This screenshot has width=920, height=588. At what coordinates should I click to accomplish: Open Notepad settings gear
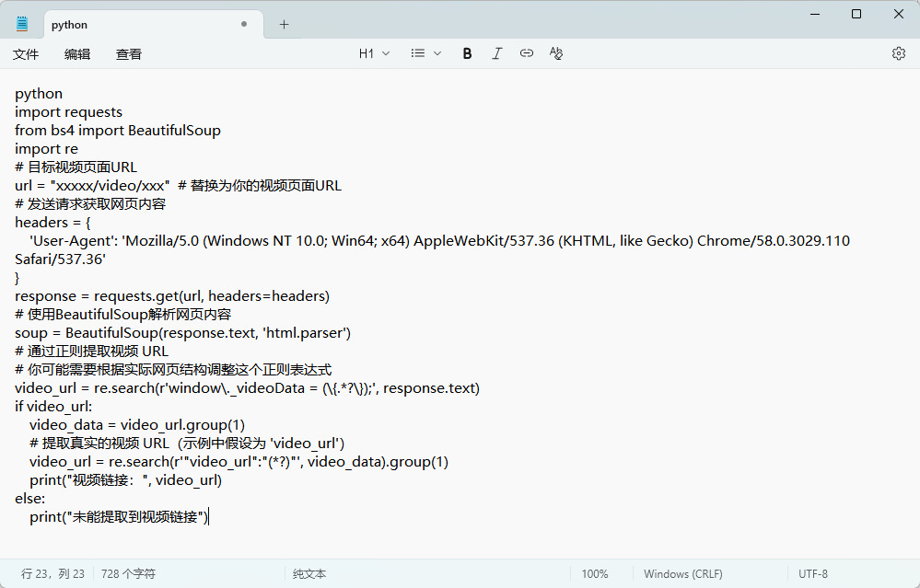pyautogui.click(x=898, y=53)
